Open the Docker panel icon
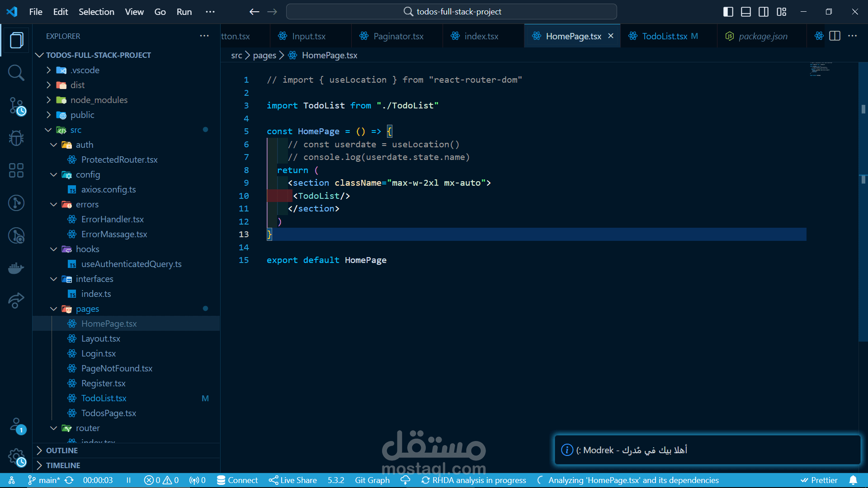868x488 pixels. coord(16,268)
